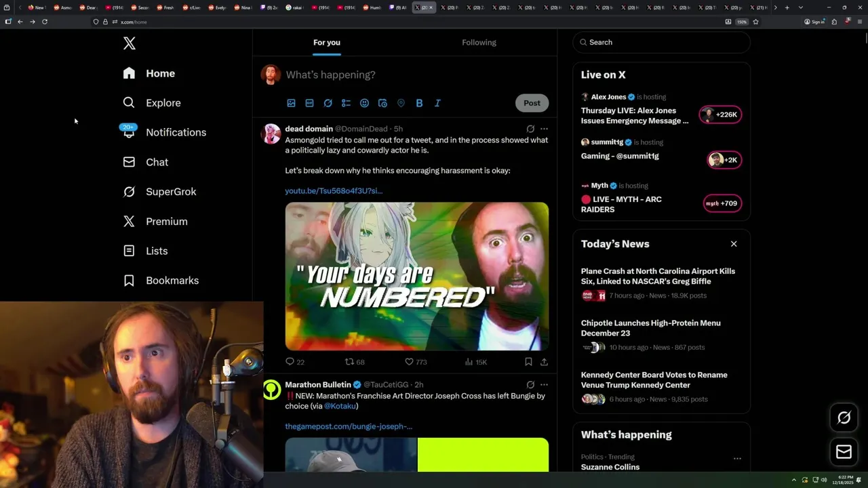Add media image to the post
The height and width of the screenshot is (488, 868).
(x=291, y=103)
